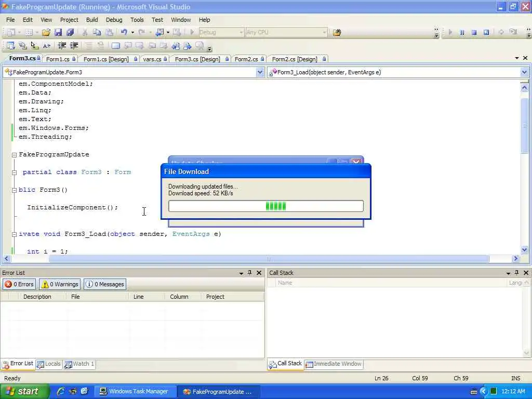Click the Windows start button

tap(24, 391)
